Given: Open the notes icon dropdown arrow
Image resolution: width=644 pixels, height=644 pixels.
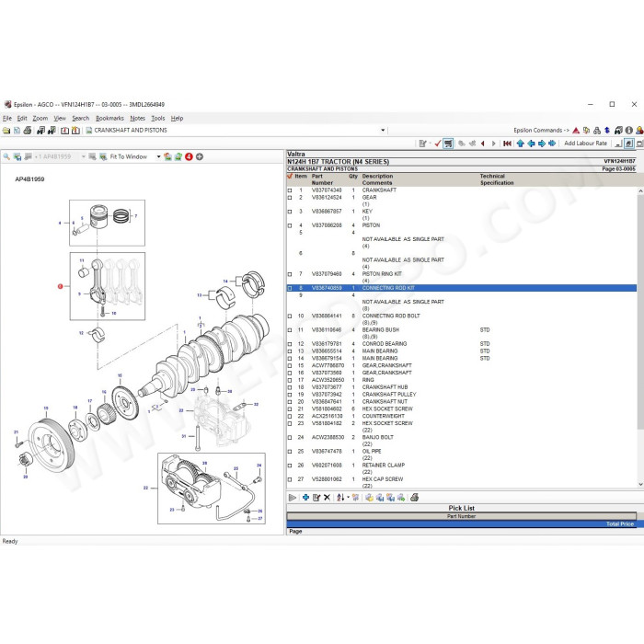Looking at the screenshot, I should 430,144.
